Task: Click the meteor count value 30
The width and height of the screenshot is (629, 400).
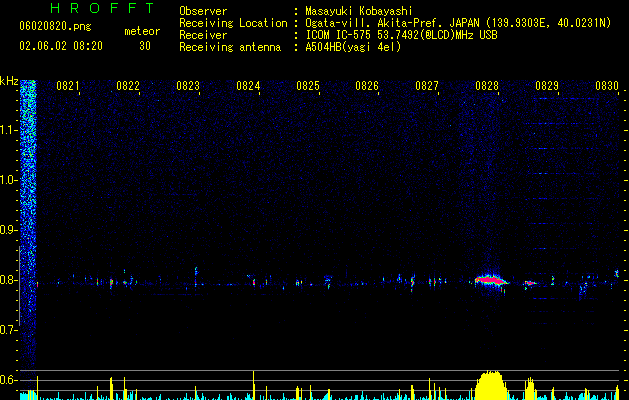Action: coord(145,46)
